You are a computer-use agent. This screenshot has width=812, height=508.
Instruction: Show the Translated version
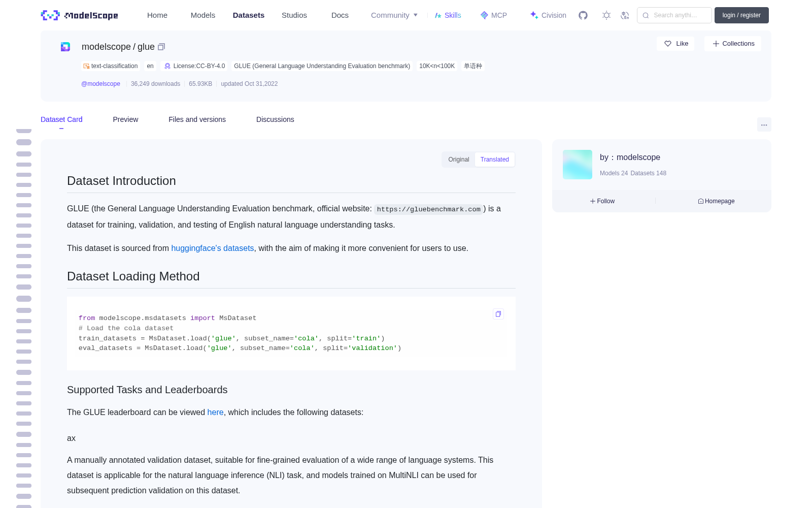(x=495, y=160)
